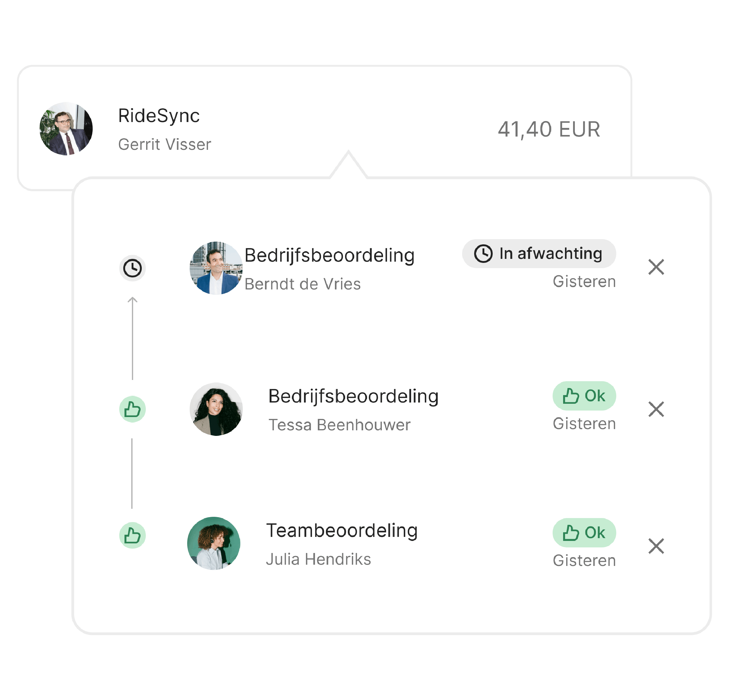Click the Ok badge for Tessa Beenhouwer

click(x=584, y=396)
